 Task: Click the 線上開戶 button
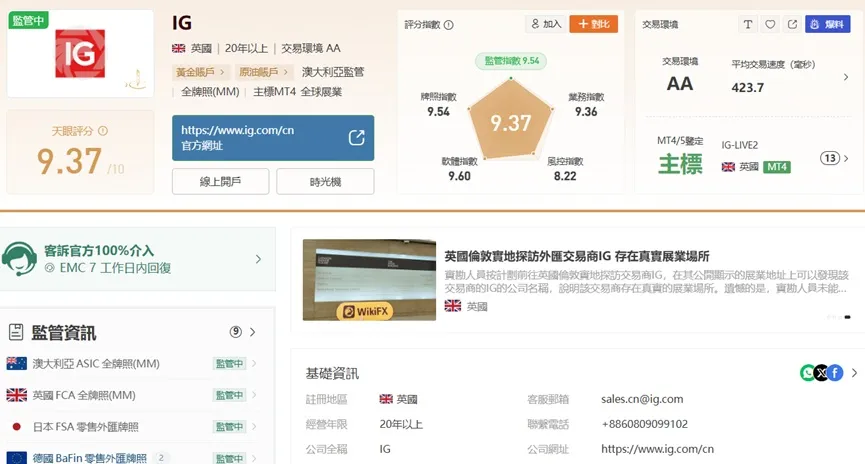(221, 182)
